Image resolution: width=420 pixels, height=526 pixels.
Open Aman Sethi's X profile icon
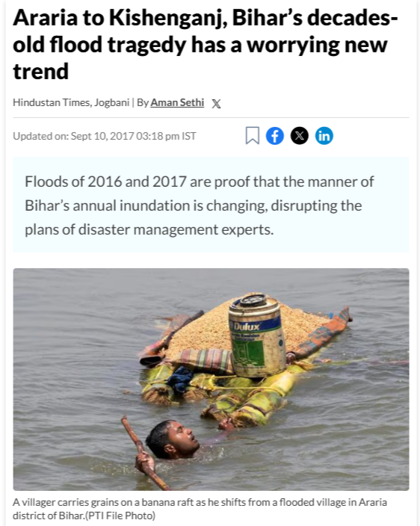217,104
